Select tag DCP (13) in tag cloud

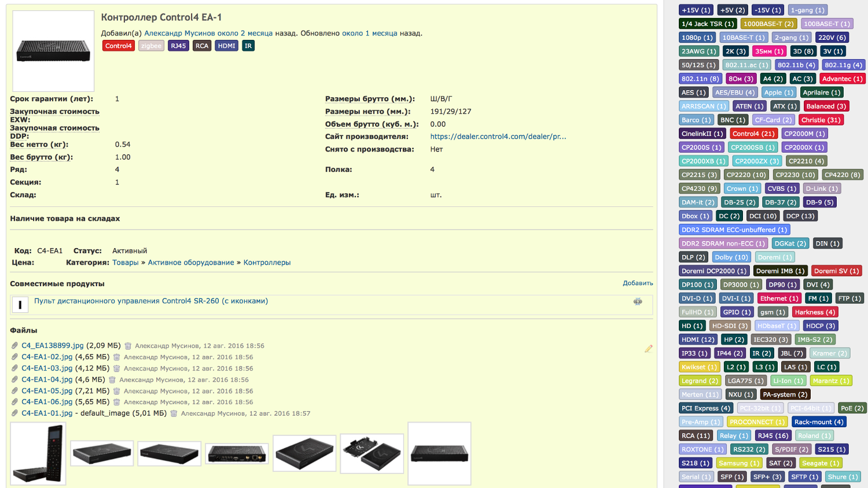tap(800, 216)
